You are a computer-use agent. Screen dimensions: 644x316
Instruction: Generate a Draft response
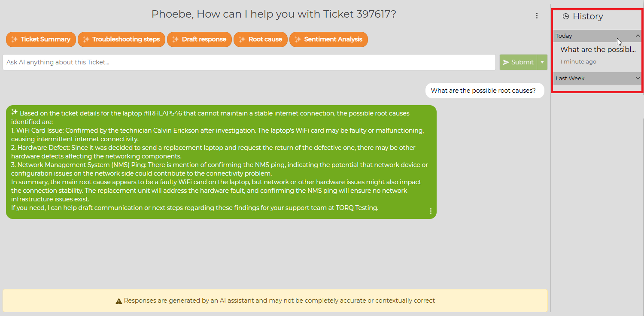(x=199, y=39)
